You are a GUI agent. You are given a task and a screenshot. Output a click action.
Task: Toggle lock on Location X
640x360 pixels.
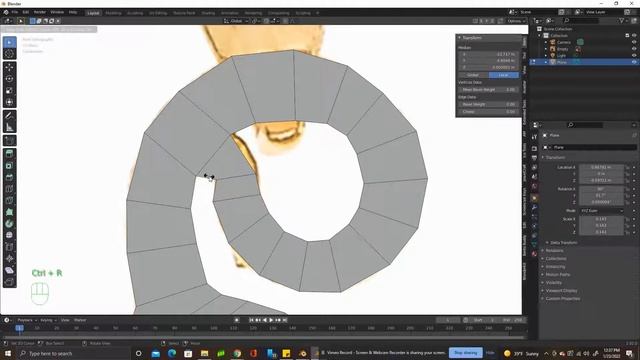(627, 167)
